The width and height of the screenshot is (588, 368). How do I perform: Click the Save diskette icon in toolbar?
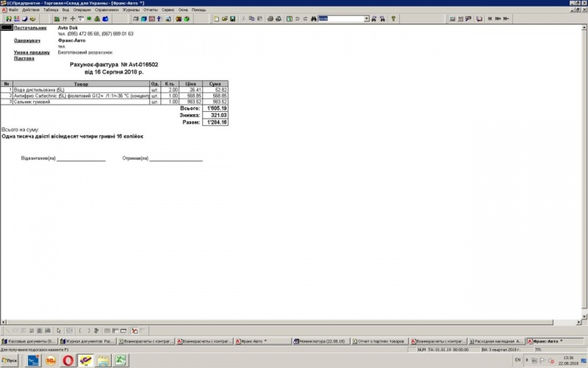click(233, 18)
